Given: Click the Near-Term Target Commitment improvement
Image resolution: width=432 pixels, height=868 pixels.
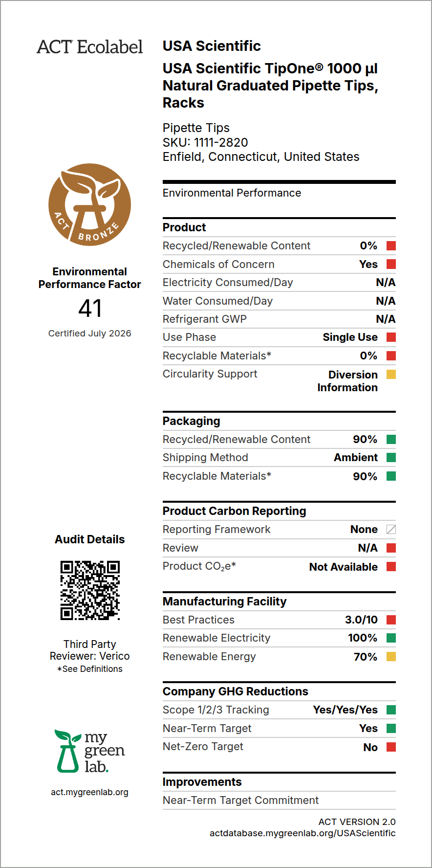Looking at the screenshot, I should [240, 801].
